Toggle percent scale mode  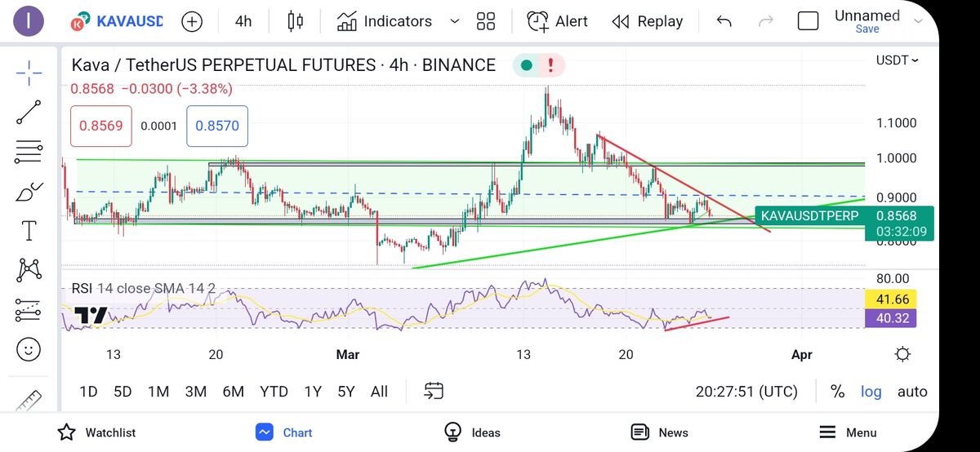837,392
